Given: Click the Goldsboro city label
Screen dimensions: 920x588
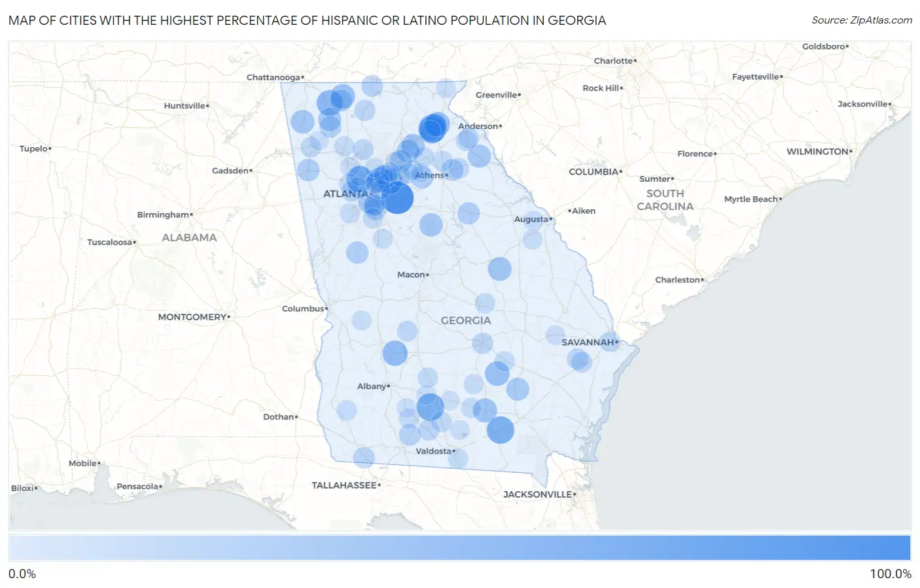Looking at the screenshot, I should (824, 46).
